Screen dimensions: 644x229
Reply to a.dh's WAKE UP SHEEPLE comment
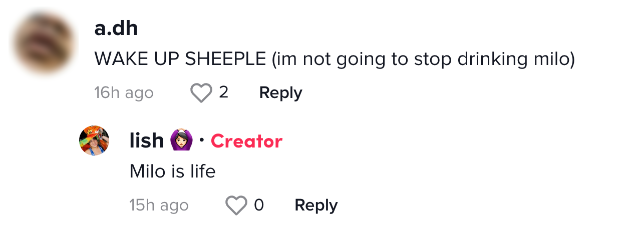click(280, 93)
